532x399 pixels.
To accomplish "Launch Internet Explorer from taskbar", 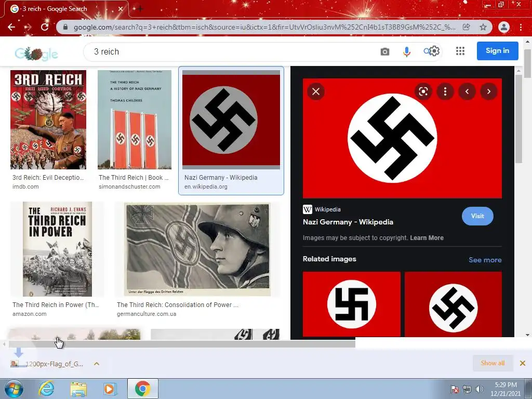I will [x=46, y=389].
